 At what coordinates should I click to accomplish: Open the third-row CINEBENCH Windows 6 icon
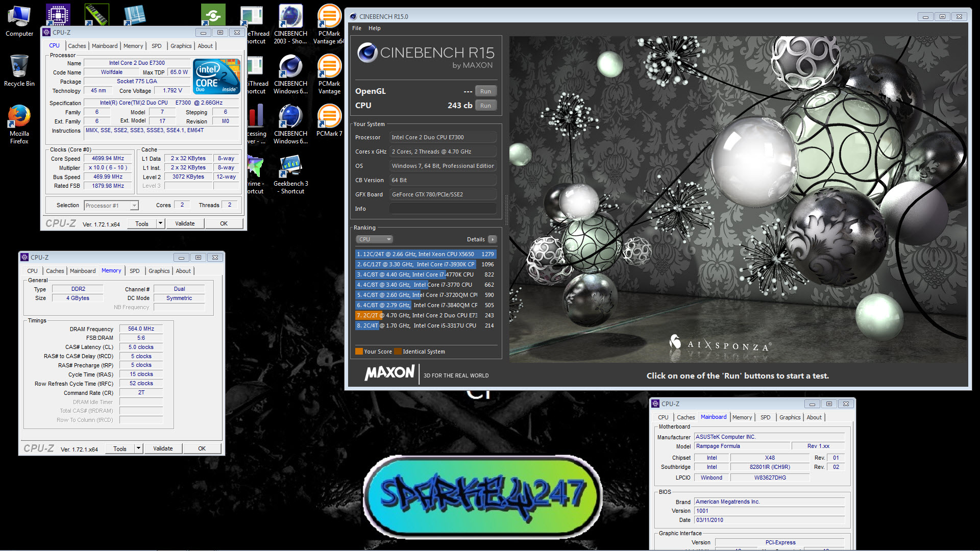click(290, 124)
